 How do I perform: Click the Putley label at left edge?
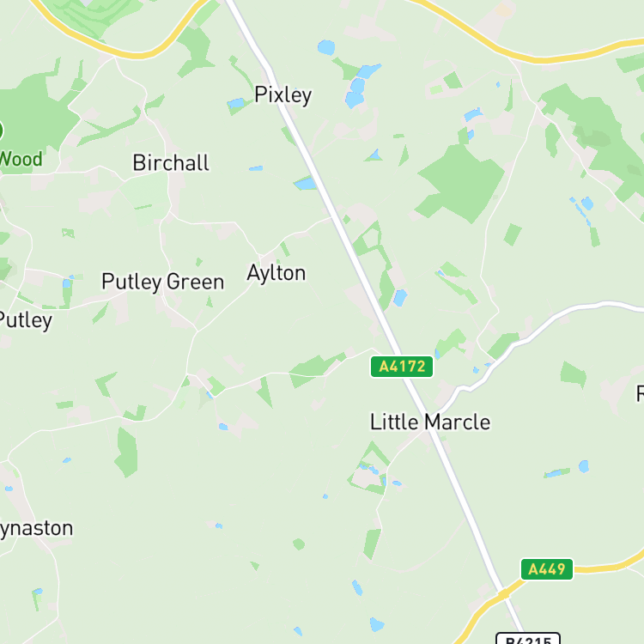click(x=26, y=321)
